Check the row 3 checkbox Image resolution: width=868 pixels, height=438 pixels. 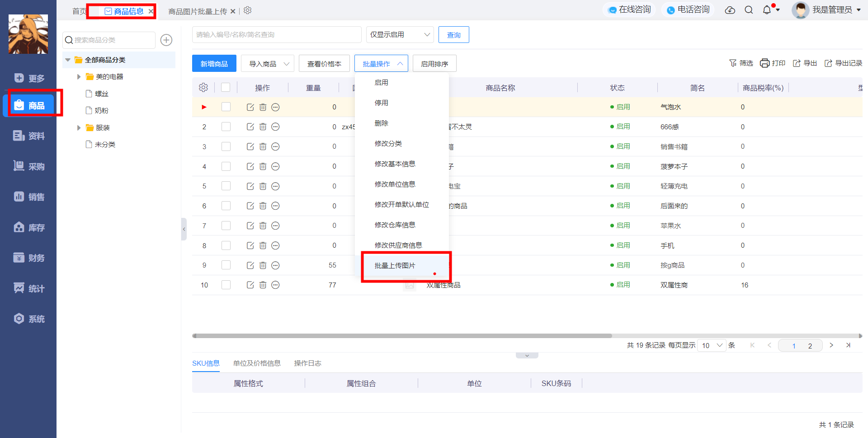tap(226, 146)
